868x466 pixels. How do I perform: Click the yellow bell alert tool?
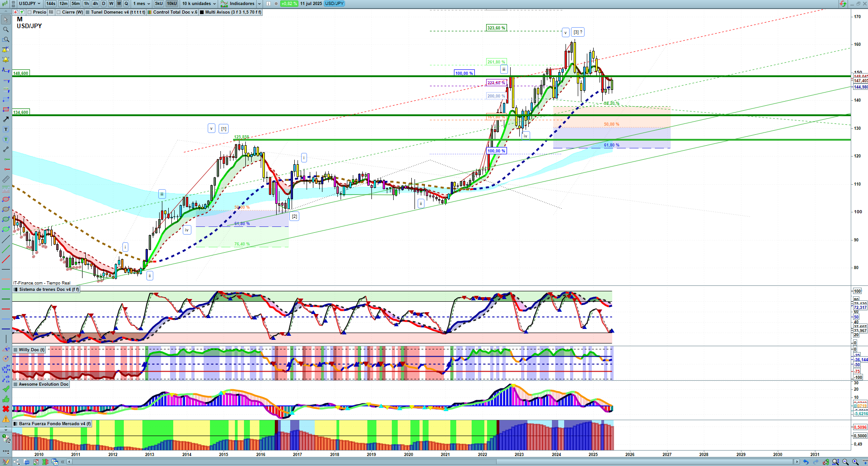click(x=6, y=59)
